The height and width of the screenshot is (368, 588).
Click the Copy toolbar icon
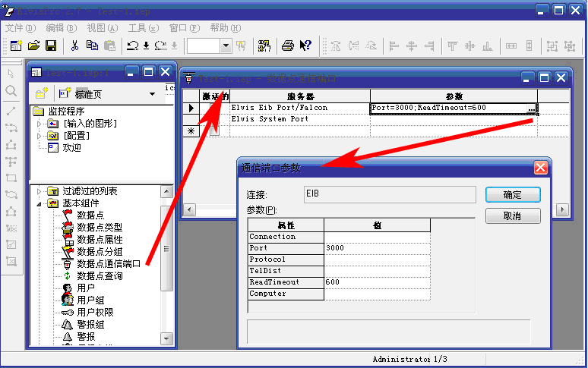point(92,46)
